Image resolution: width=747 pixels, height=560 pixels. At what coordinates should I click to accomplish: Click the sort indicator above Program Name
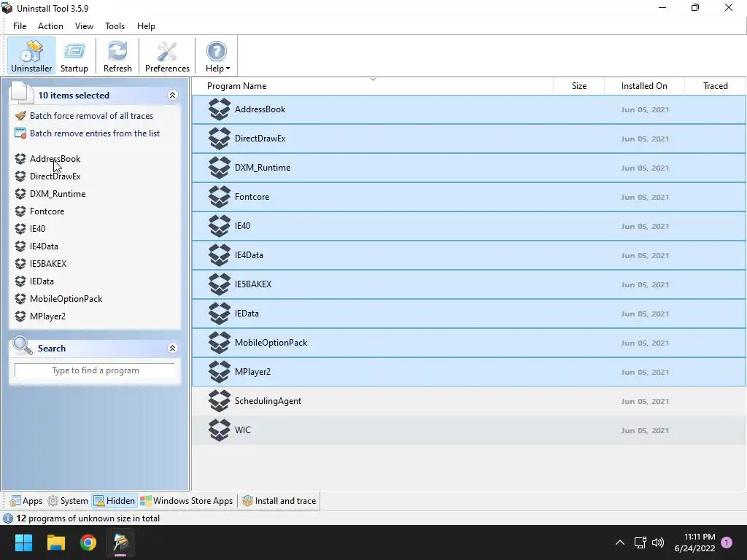(373, 79)
